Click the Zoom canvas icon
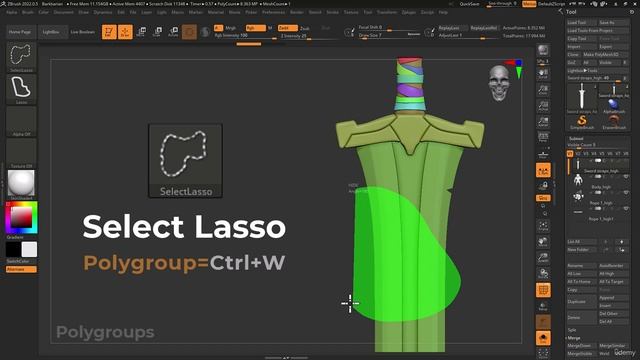Screen dimensions: 640x360 (x=543, y=89)
